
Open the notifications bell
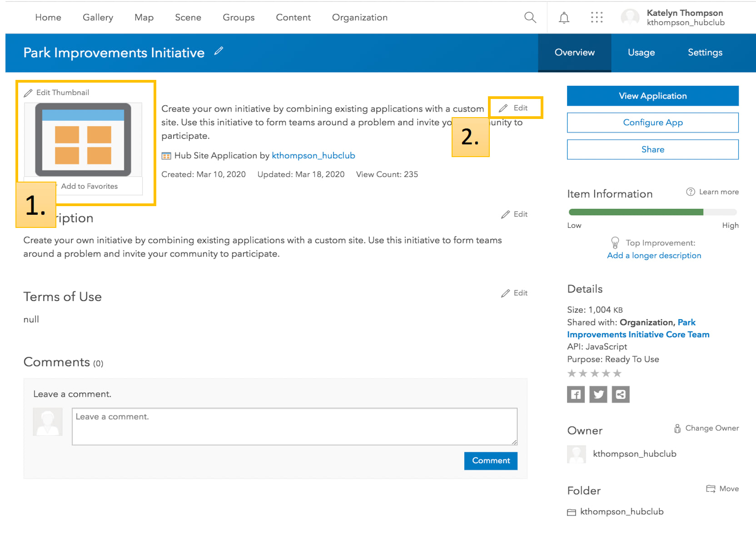(564, 18)
